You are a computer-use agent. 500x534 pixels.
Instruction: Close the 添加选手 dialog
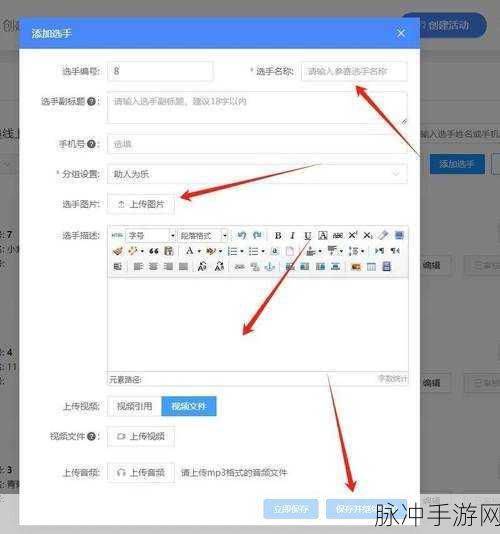pyautogui.click(x=401, y=33)
